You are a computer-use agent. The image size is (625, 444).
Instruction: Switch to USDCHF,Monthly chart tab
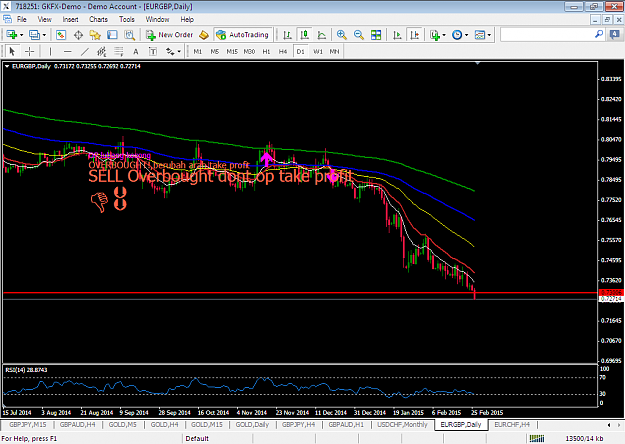pos(402,425)
